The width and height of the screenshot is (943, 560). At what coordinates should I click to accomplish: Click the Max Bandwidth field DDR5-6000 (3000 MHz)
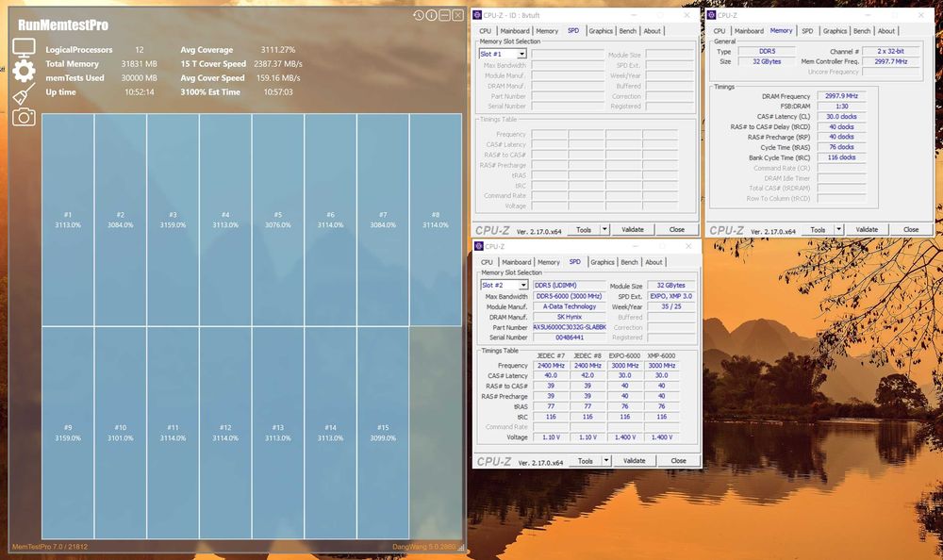pyautogui.click(x=569, y=297)
